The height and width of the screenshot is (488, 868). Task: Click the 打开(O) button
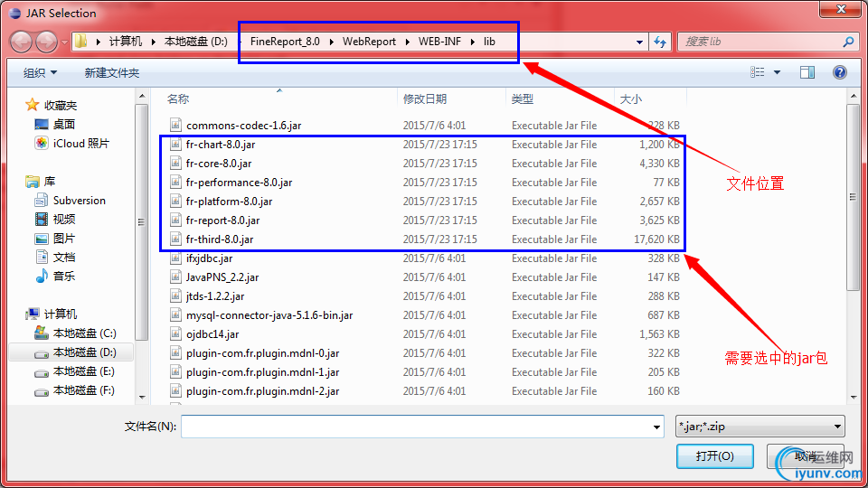(714, 455)
